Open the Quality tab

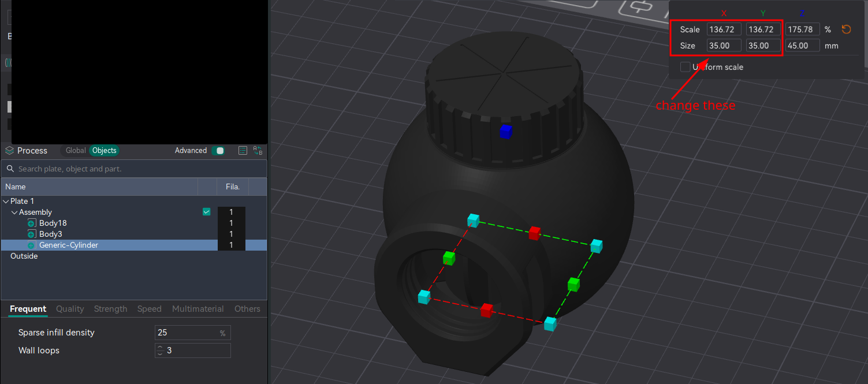pos(70,309)
